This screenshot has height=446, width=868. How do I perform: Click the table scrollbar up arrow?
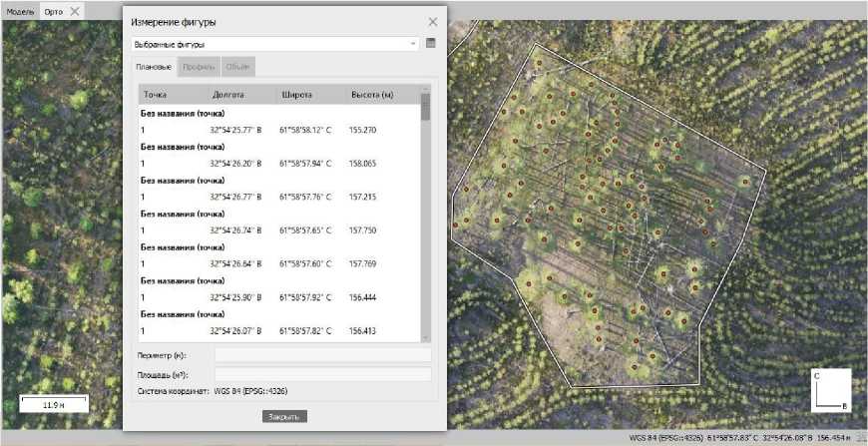426,89
